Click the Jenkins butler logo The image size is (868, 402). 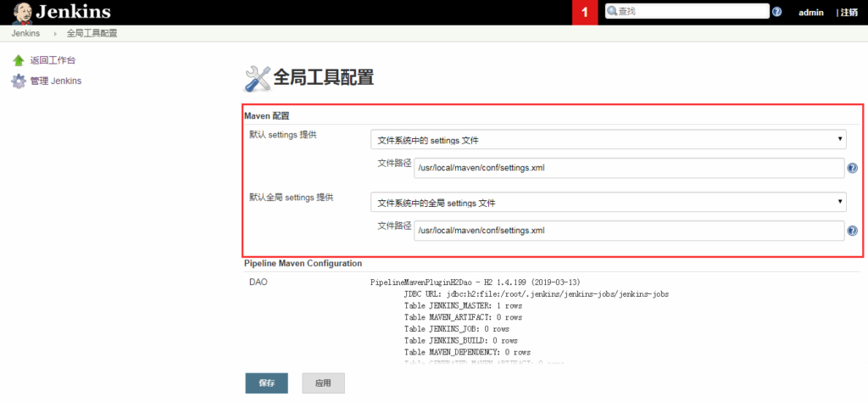(x=22, y=13)
